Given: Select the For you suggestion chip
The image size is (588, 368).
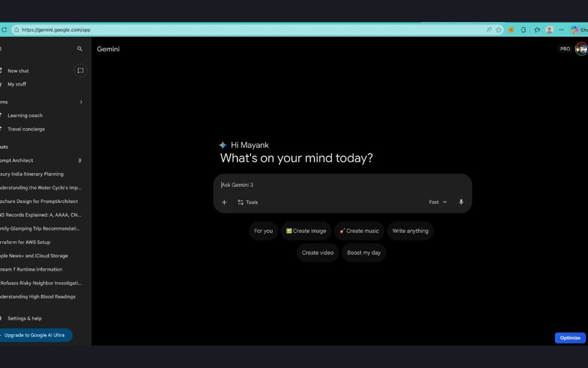Looking at the screenshot, I should click(263, 231).
